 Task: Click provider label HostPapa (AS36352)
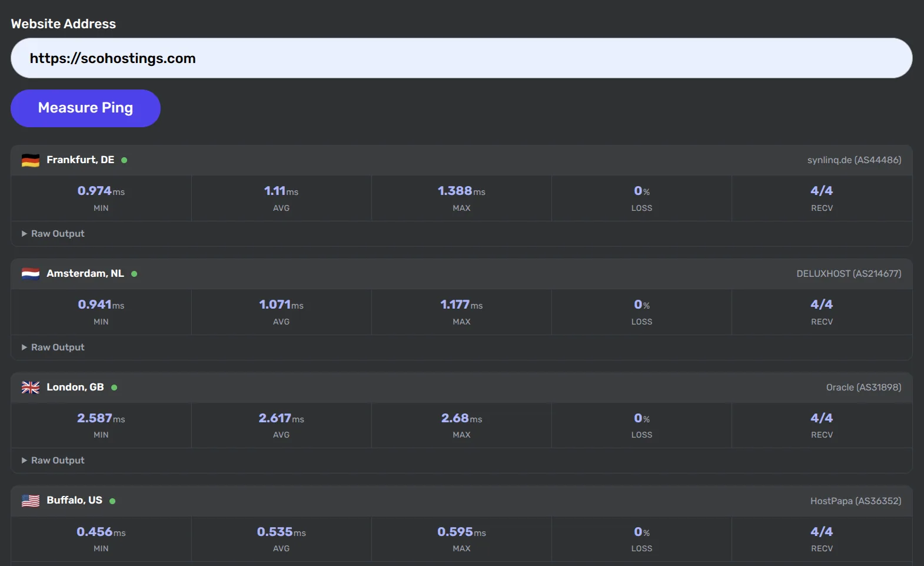(856, 501)
